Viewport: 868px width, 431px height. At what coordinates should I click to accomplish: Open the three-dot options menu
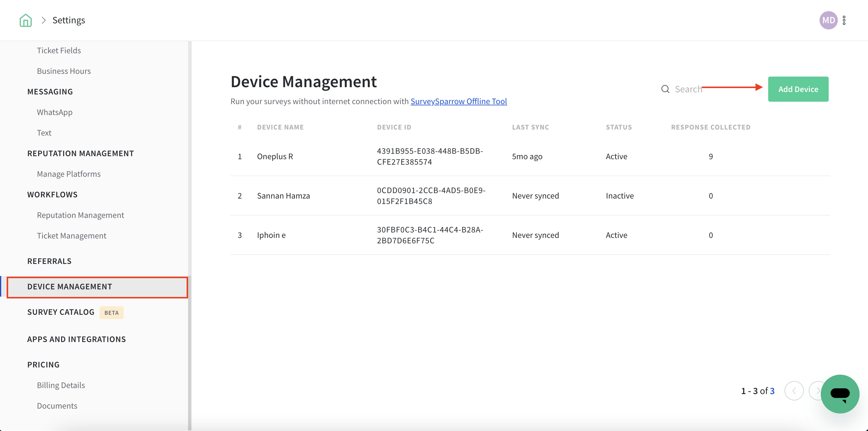click(844, 20)
